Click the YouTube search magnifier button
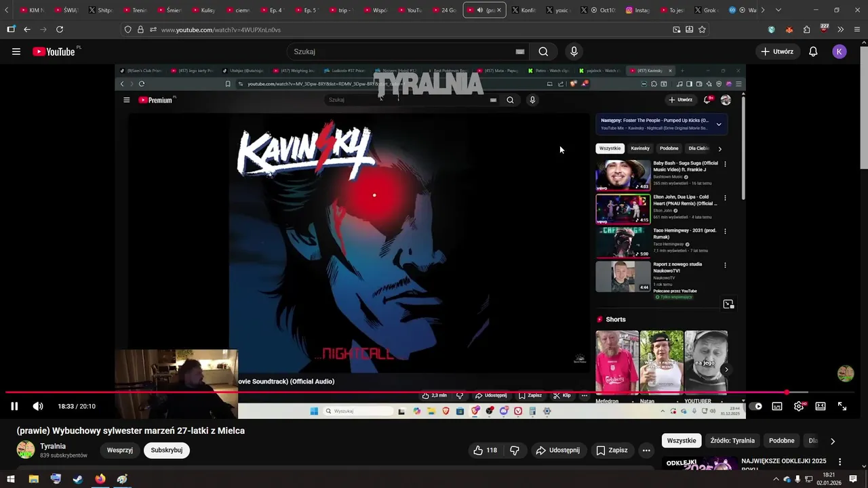Screen dimensions: 868x488 543,52
